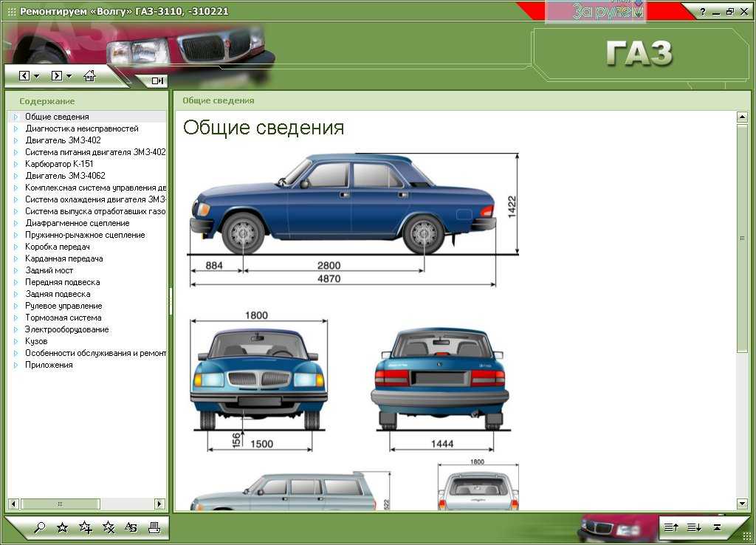Expand the Диафрагменное сцепление arrow
This screenshot has height=545, width=756.
coord(16,223)
